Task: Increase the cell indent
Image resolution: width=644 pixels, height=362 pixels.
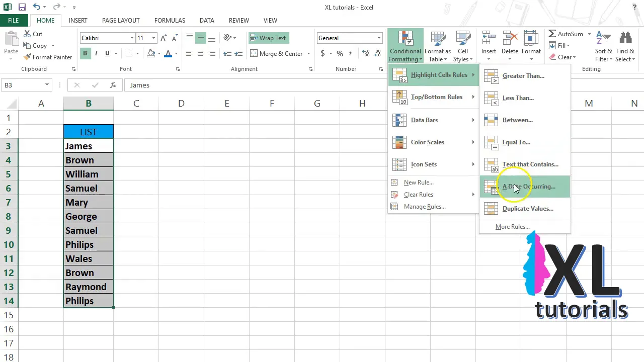Action: (x=238, y=54)
